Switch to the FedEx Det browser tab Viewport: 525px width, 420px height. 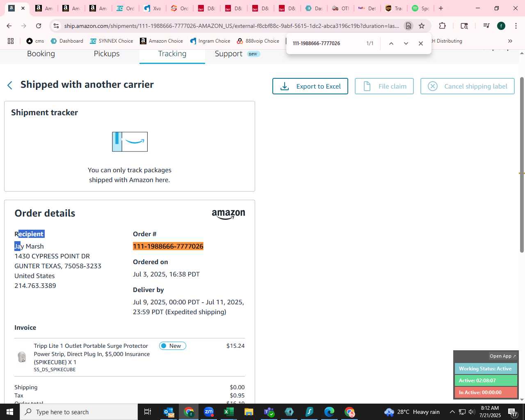point(367,8)
